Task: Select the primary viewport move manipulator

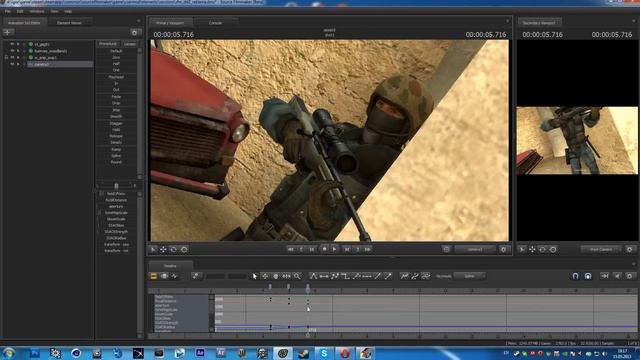Action: [x=163, y=249]
